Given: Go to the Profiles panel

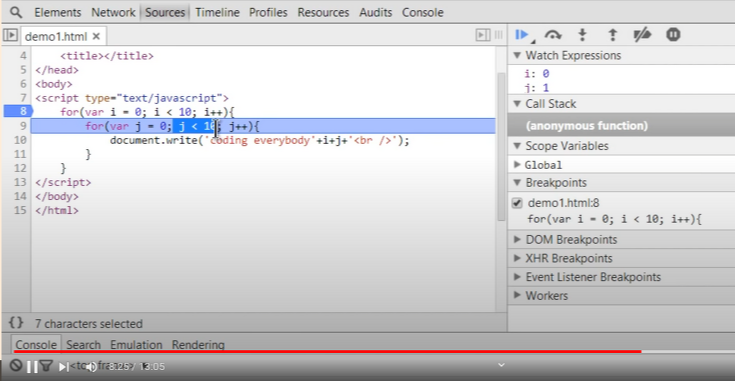Looking at the screenshot, I should tap(268, 12).
